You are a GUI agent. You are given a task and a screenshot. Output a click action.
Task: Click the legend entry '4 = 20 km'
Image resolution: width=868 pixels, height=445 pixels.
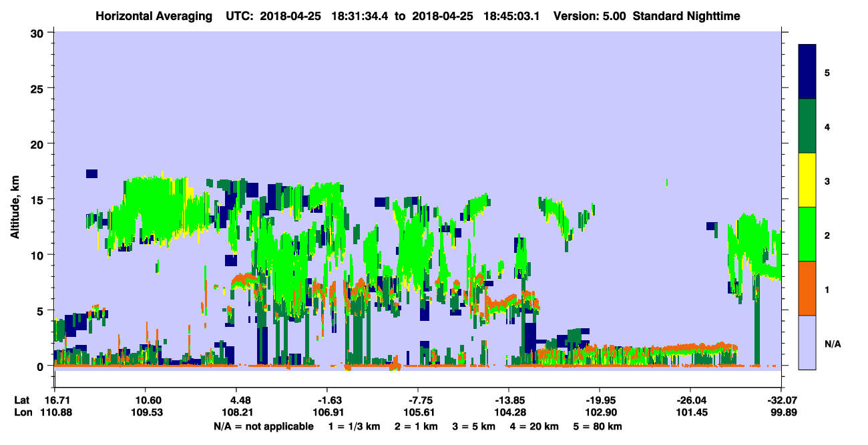pos(535,426)
